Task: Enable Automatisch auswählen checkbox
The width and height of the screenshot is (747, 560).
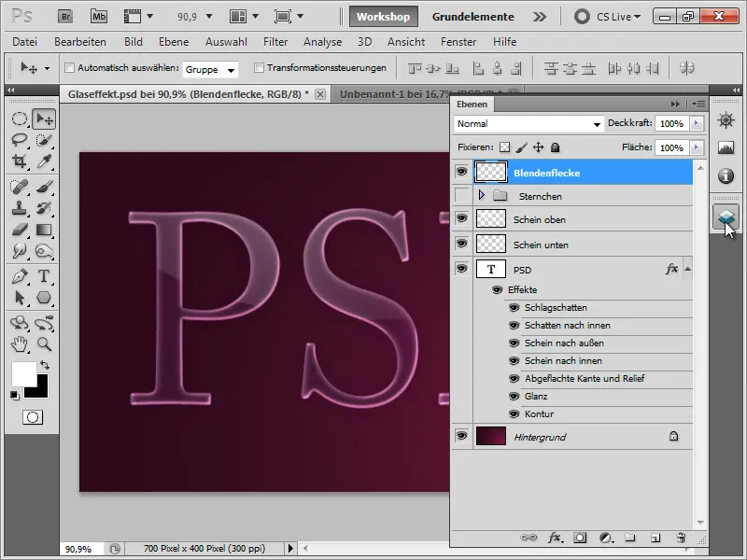Action: 71,69
